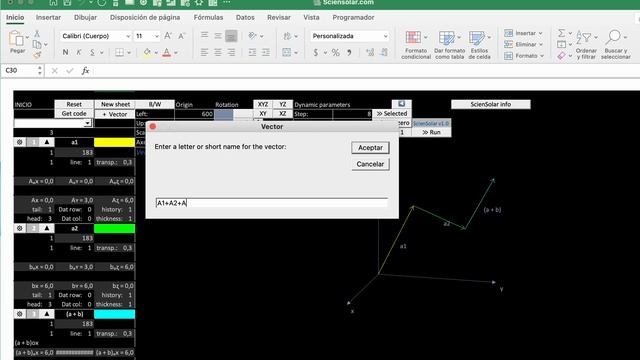Open Dar formato como tabla
The image size is (640, 360).
click(449, 45)
